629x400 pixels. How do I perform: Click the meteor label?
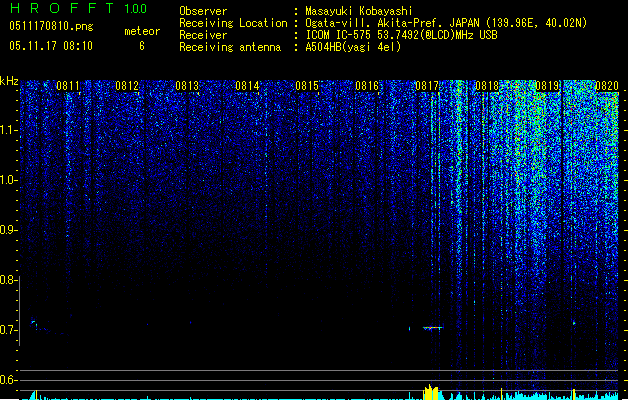tap(142, 31)
